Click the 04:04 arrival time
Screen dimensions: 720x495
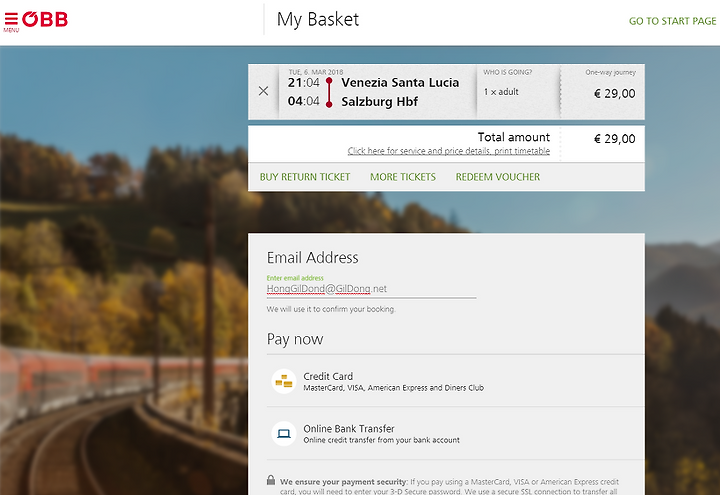point(304,101)
